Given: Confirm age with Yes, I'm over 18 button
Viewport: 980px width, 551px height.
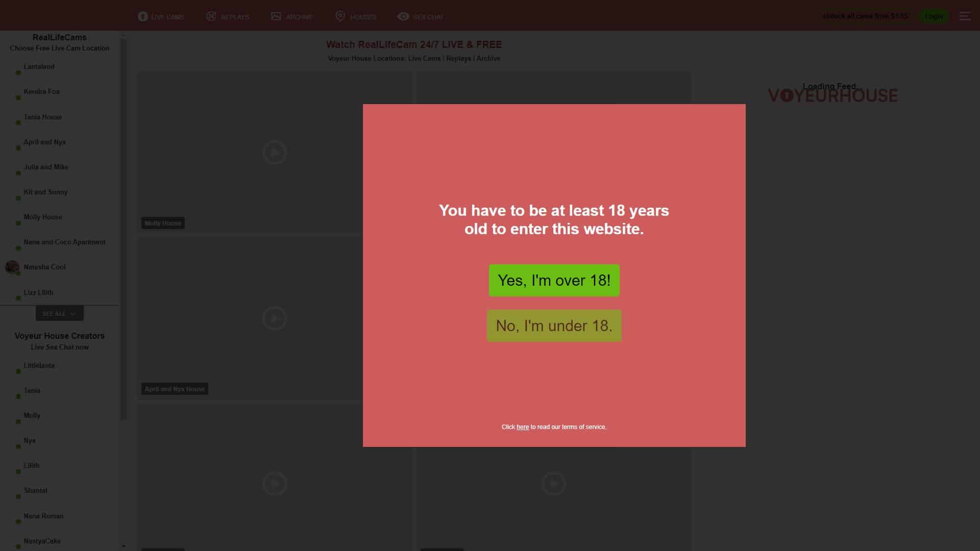Looking at the screenshot, I should click(554, 280).
